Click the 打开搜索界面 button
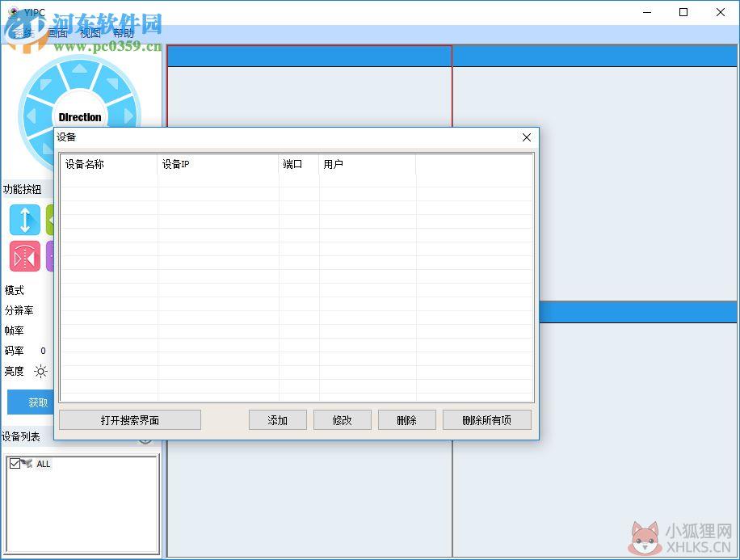The width and height of the screenshot is (740, 560). pyautogui.click(x=130, y=419)
